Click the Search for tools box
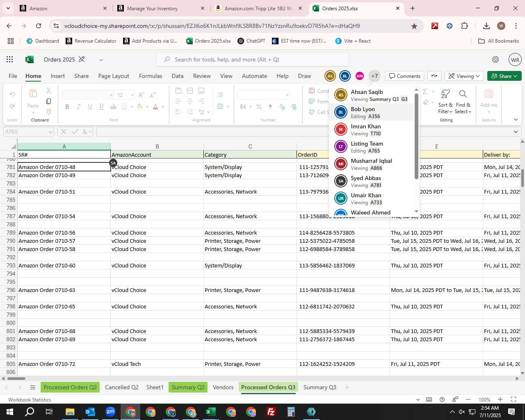This screenshot has height=420, width=525. [253, 59]
